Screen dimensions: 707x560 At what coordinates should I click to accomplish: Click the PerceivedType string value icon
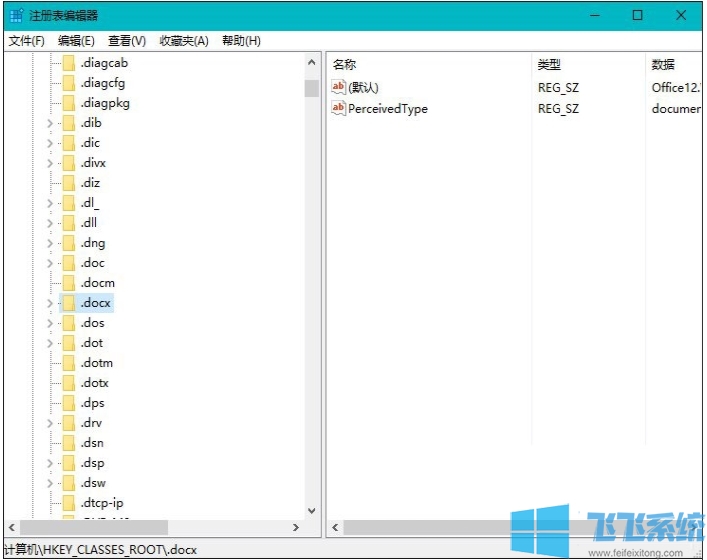tap(339, 109)
